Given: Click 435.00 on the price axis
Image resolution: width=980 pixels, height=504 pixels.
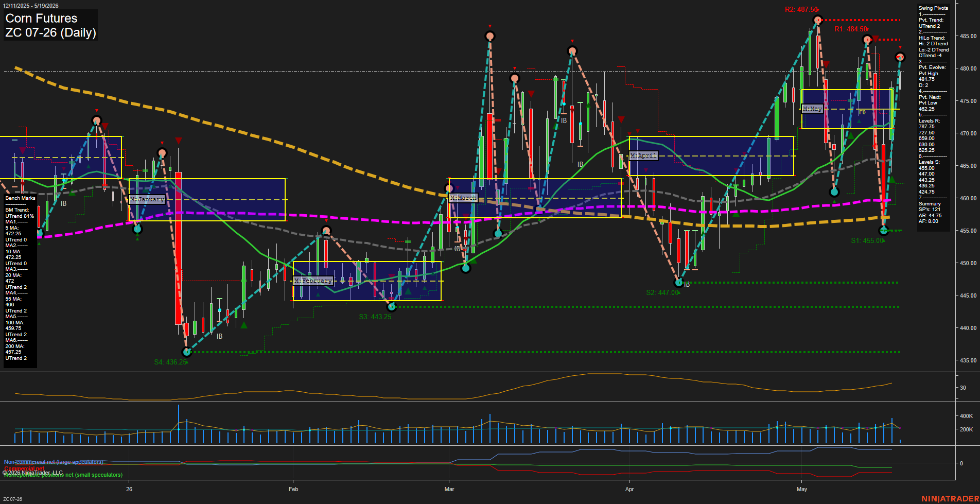Looking at the screenshot, I should coord(968,360).
